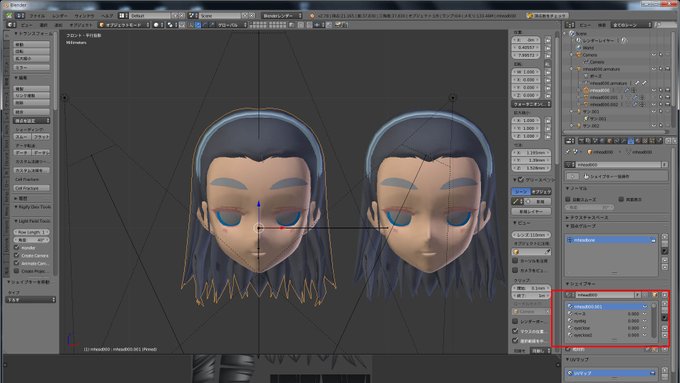This screenshot has width=680, height=383.
Task: Open the Object properties tab icon
Action: click(x=610, y=141)
